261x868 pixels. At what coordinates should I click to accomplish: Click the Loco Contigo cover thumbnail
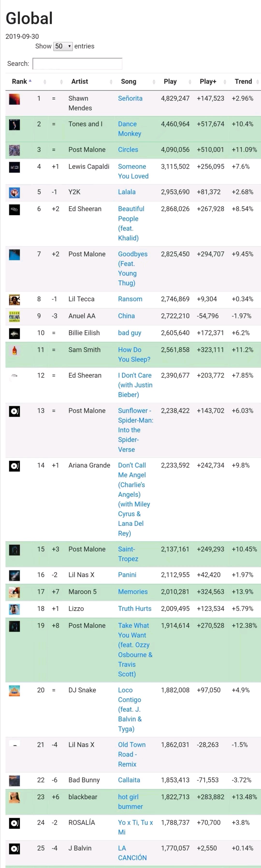pyautogui.click(x=14, y=691)
